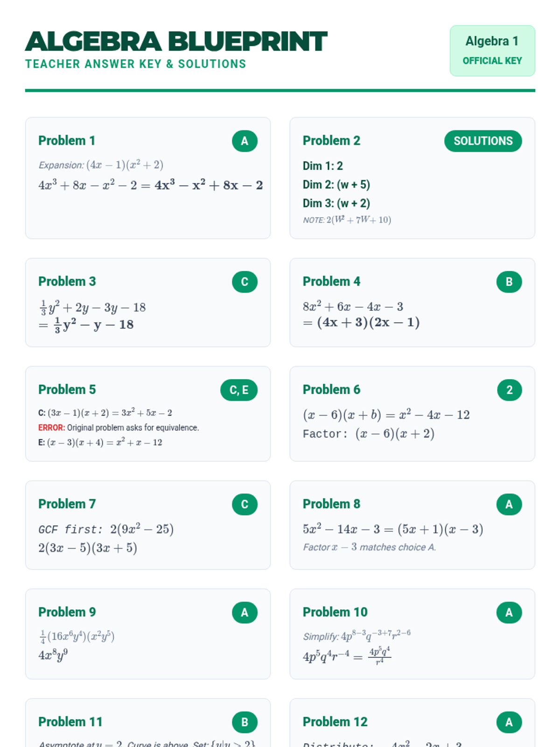Click the C, E badge on Problem 5

click(238, 390)
